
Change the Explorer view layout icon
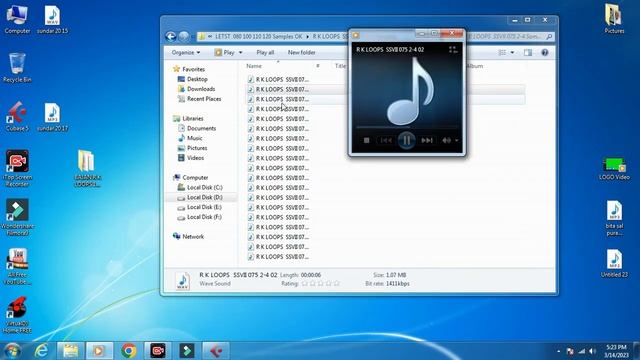point(502,53)
